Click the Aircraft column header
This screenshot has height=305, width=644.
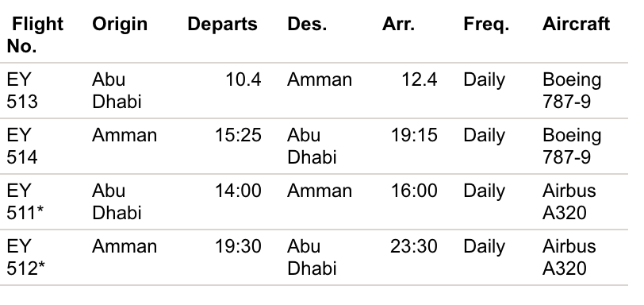(x=576, y=24)
